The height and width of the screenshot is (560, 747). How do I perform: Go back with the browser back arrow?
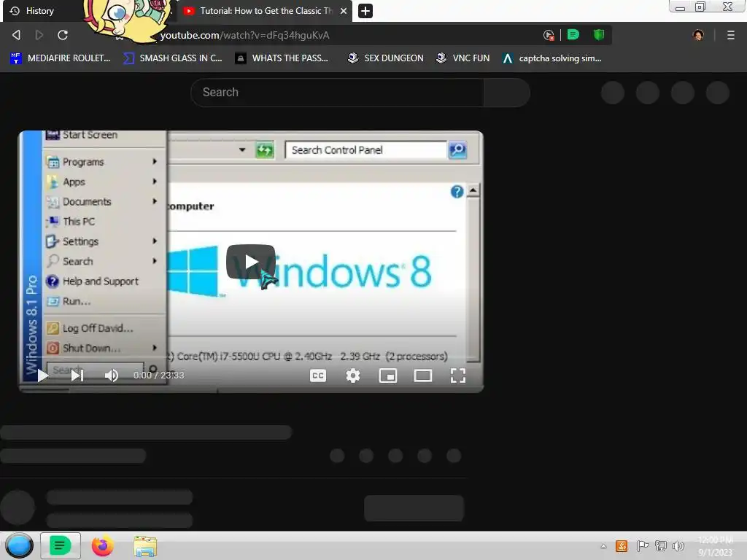[x=16, y=35]
